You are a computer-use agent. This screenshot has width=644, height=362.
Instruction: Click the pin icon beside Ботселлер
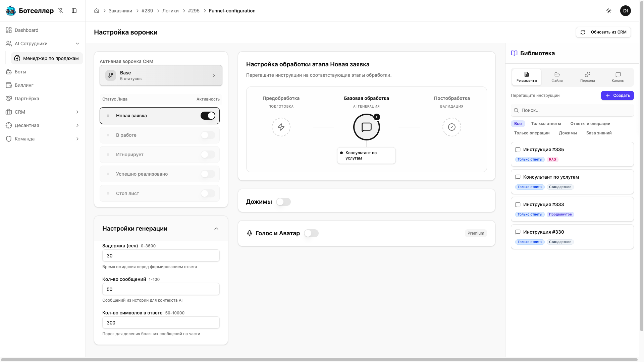(61, 11)
